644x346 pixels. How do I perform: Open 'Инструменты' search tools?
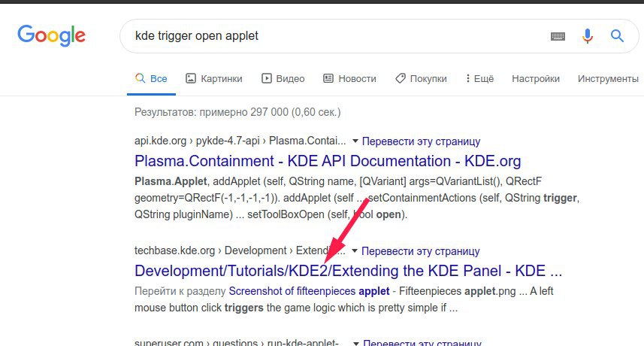pyautogui.click(x=608, y=78)
